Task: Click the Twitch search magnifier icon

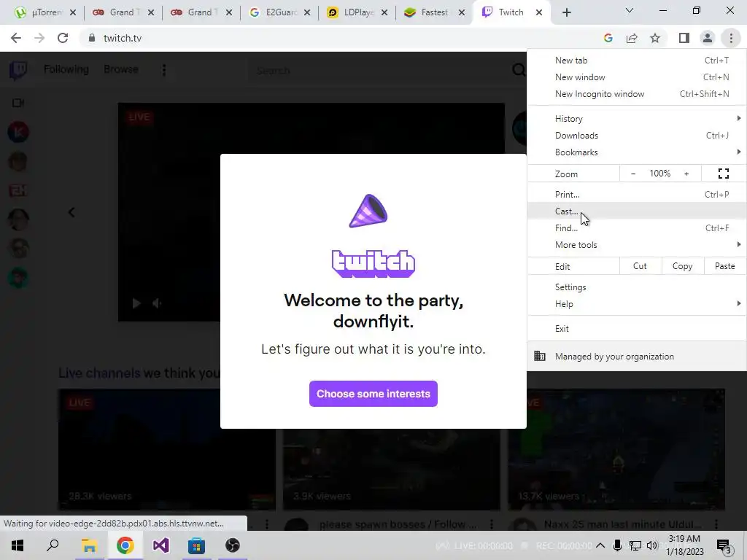Action: tap(519, 71)
